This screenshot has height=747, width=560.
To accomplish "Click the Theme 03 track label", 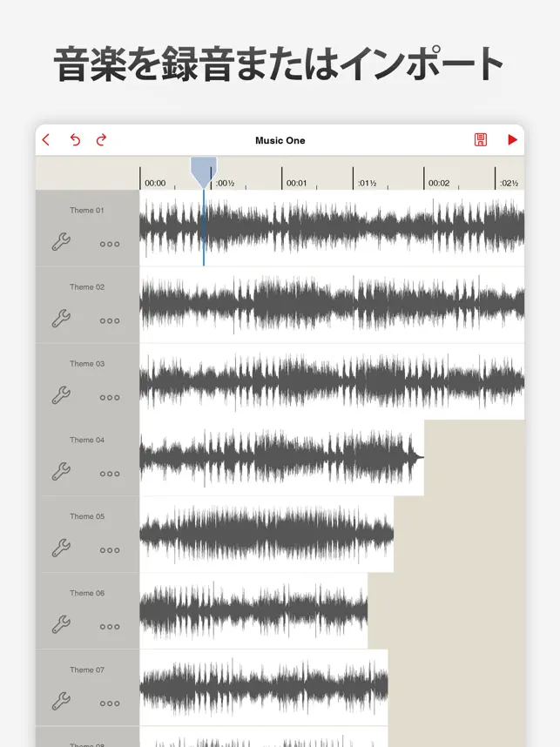I will [87, 364].
